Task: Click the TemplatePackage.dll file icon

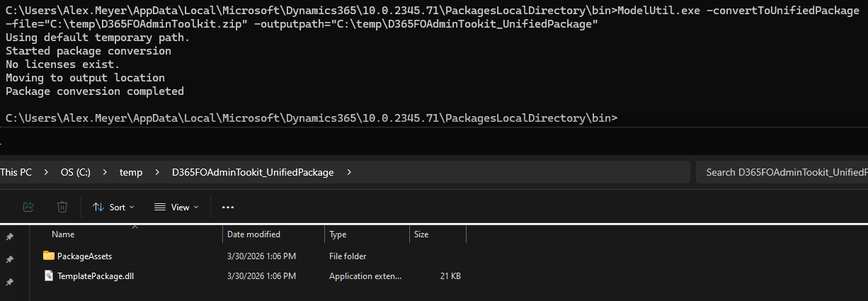Action: pyautogui.click(x=48, y=276)
